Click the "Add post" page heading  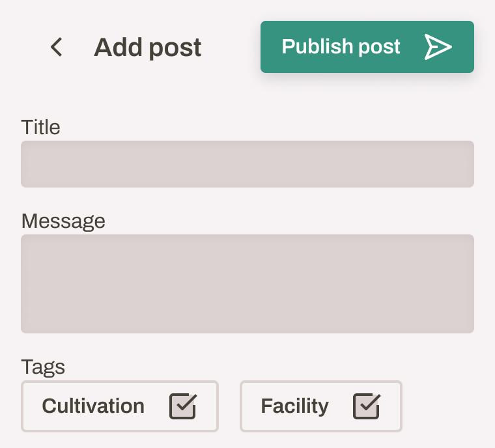pyautogui.click(x=147, y=47)
